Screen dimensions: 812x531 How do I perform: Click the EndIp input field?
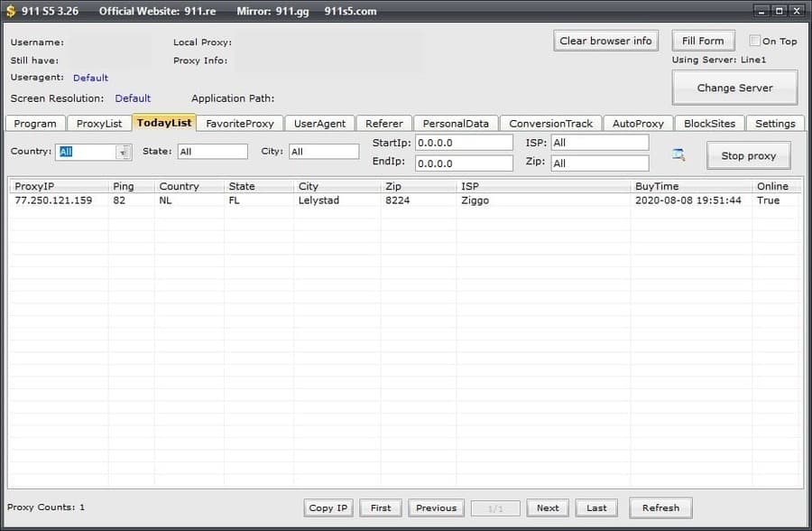[464, 163]
